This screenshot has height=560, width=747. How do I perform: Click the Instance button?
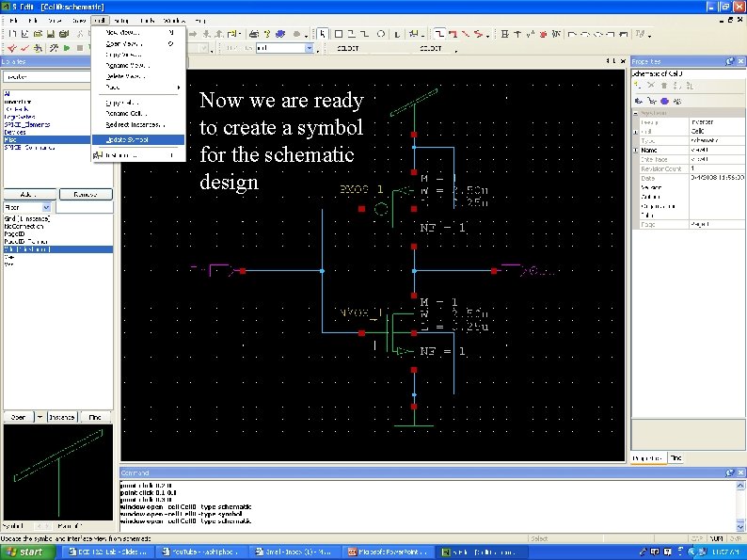click(x=62, y=416)
